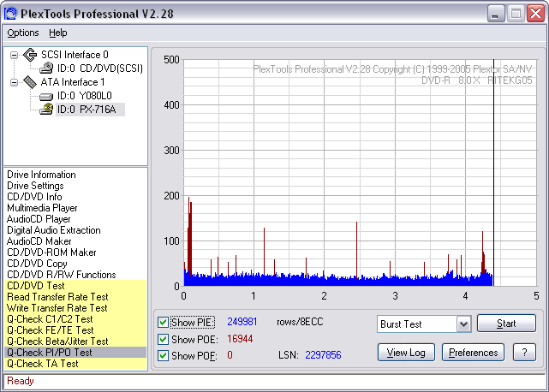Open Drive Information
The image size is (549, 392).
point(41,175)
